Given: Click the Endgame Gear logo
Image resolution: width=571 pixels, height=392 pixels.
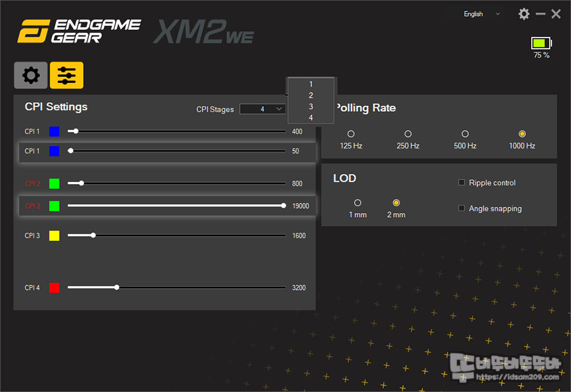Looking at the screenshot, I should pos(79,31).
